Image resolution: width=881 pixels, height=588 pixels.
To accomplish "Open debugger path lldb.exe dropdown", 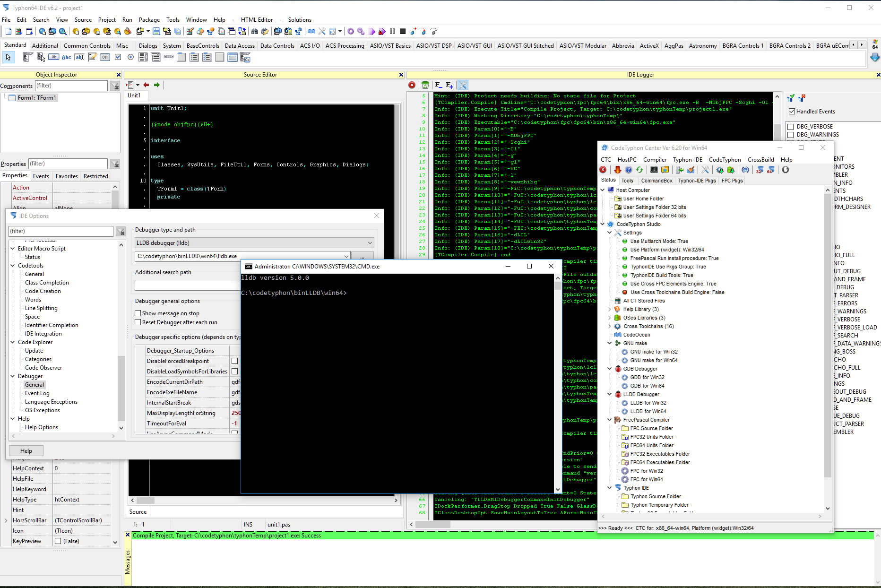I will pos(346,256).
